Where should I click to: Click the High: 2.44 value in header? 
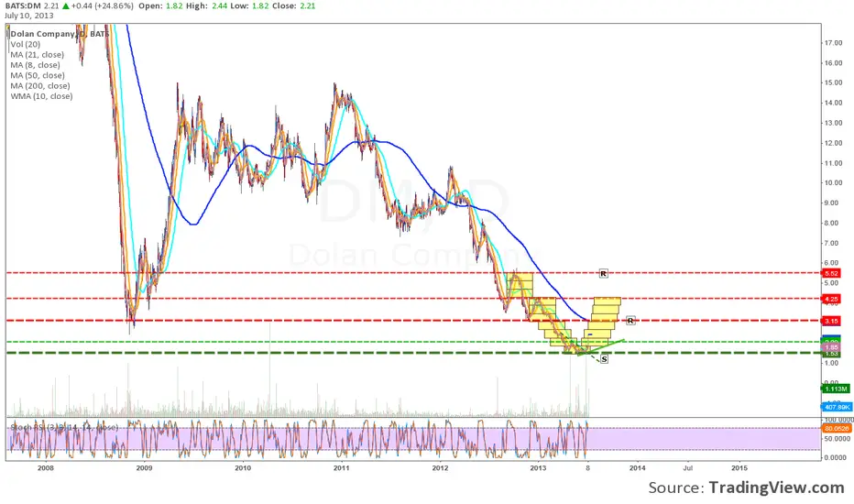(x=206, y=6)
